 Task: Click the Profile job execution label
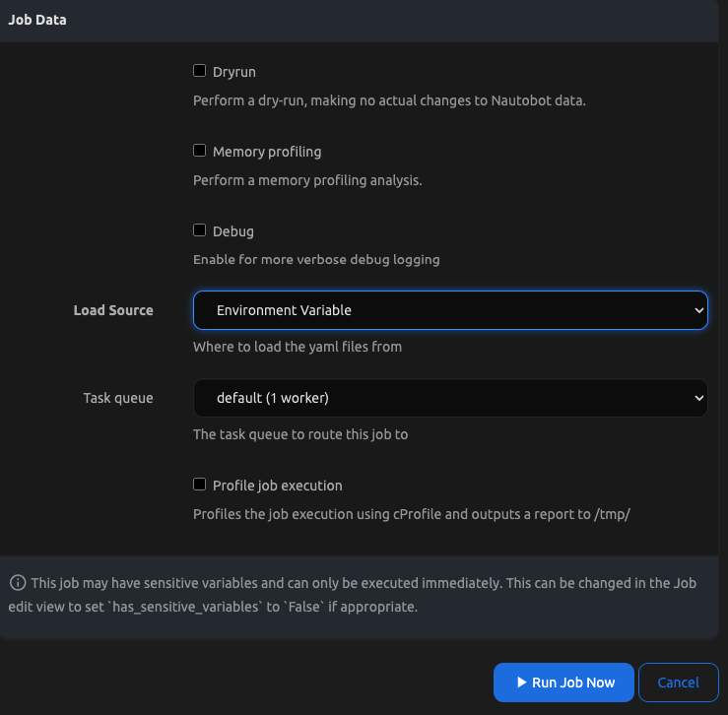[278, 486]
